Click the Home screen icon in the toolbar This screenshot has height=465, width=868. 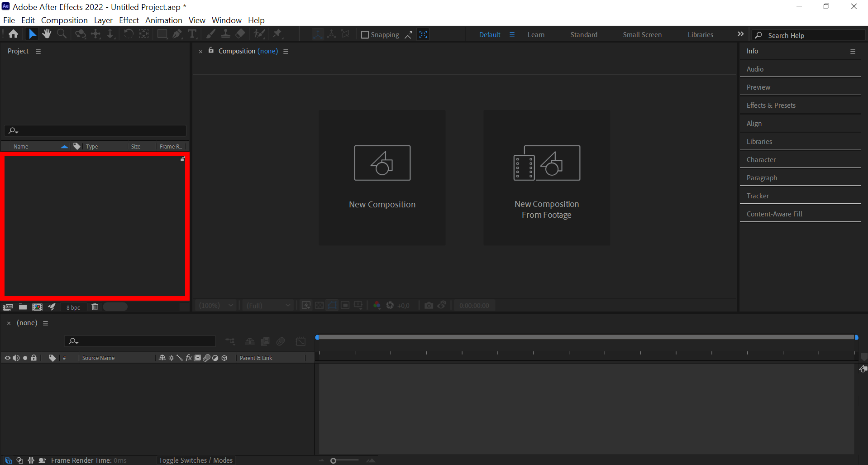13,34
